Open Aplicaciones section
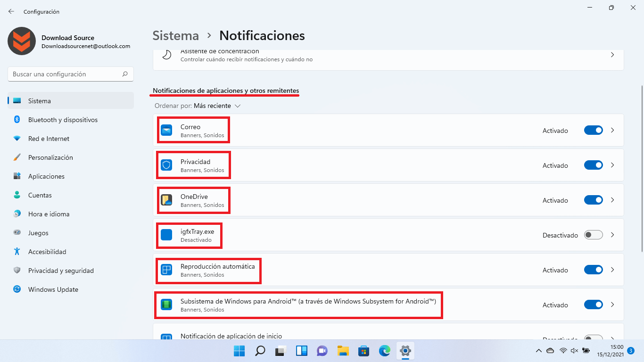This screenshot has width=644, height=362. point(71,176)
